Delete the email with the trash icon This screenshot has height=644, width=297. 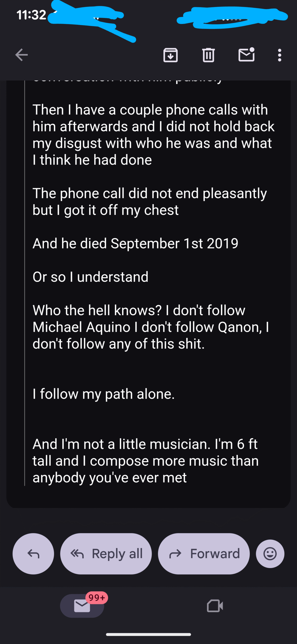pos(208,55)
